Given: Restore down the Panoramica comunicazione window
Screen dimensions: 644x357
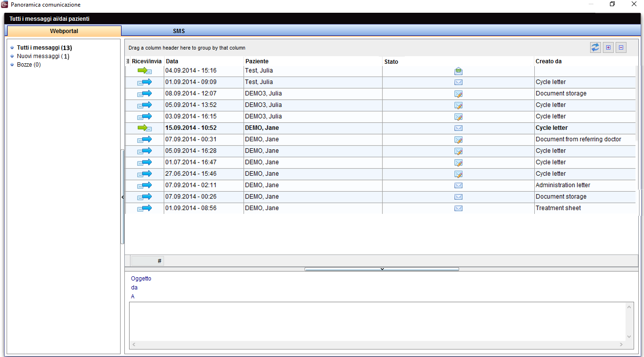Looking at the screenshot, I should pos(612,4).
